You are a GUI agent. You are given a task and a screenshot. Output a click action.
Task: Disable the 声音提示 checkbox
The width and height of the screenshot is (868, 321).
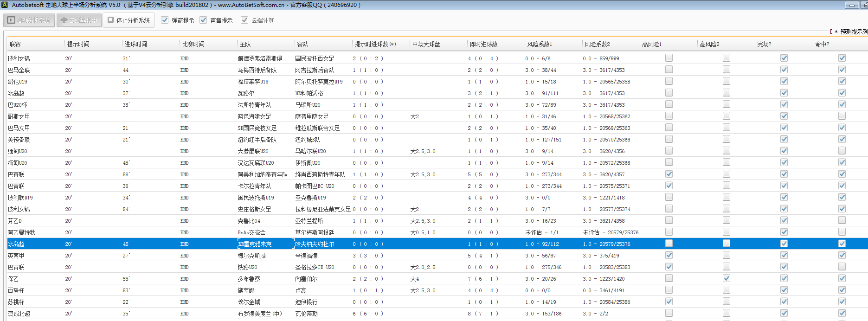coord(203,20)
